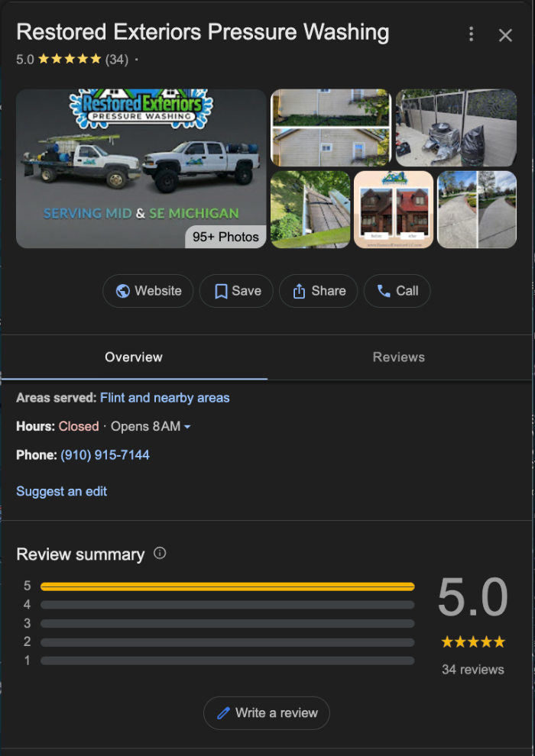Screen dimensions: 535x756
Task: Open the gutter cleaning photo
Action: pos(310,210)
